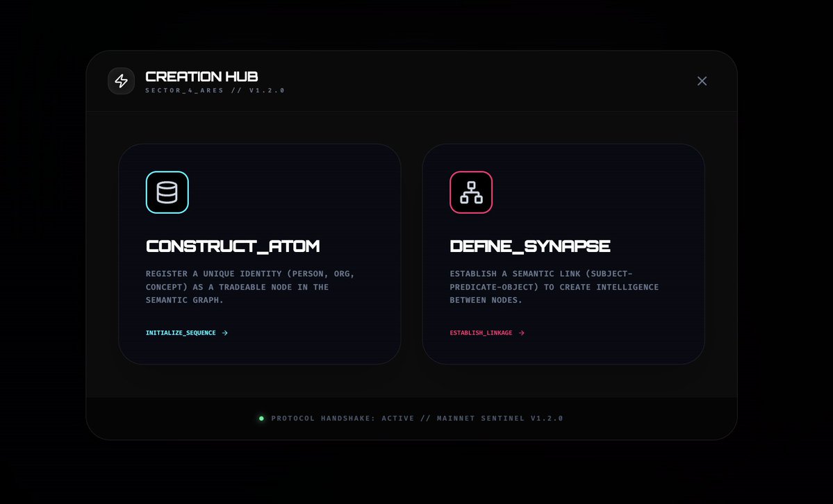Click the SECTOR_4_ARES // V1.2.0 subtitle
The height and width of the screenshot is (504, 833).
pos(215,90)
